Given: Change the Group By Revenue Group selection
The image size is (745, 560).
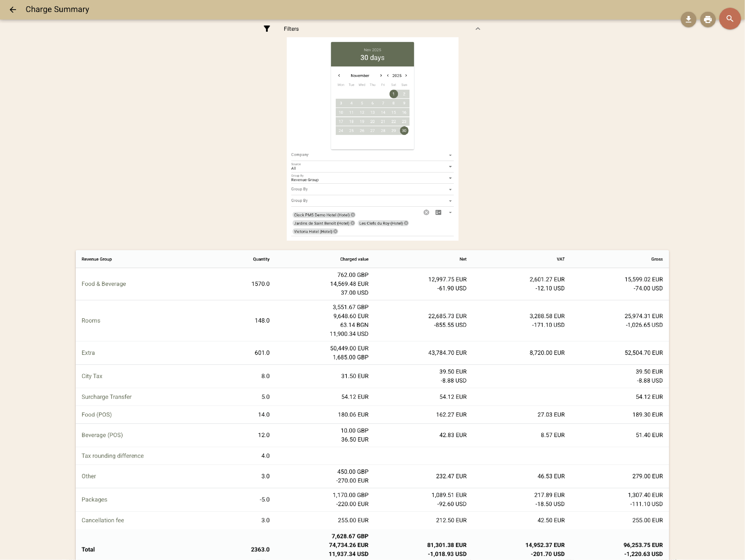Looking at the screenshot, I should point(450,178).
